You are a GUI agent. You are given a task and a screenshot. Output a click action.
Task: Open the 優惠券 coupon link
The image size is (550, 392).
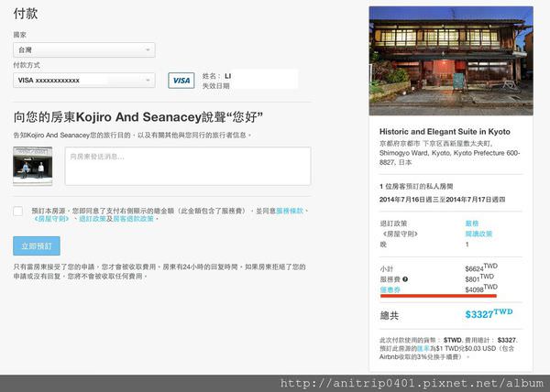click(390, 289)
